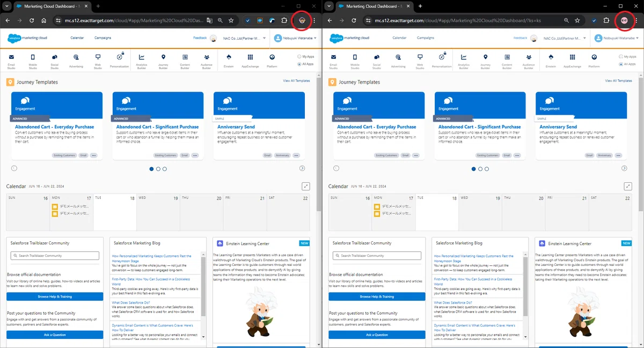The image size is (644, 348).
Task: Select second carousel dot in right window
Action: tap(480, 169)
